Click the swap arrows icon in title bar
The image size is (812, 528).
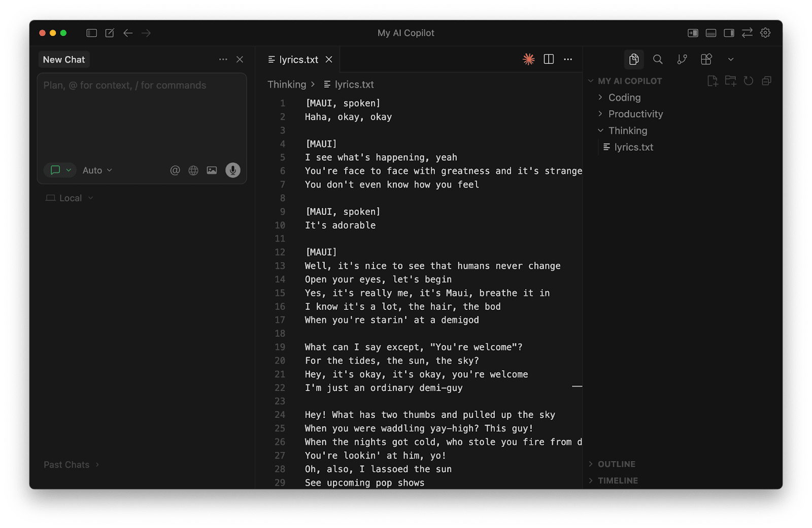click(x=747, y=33)
